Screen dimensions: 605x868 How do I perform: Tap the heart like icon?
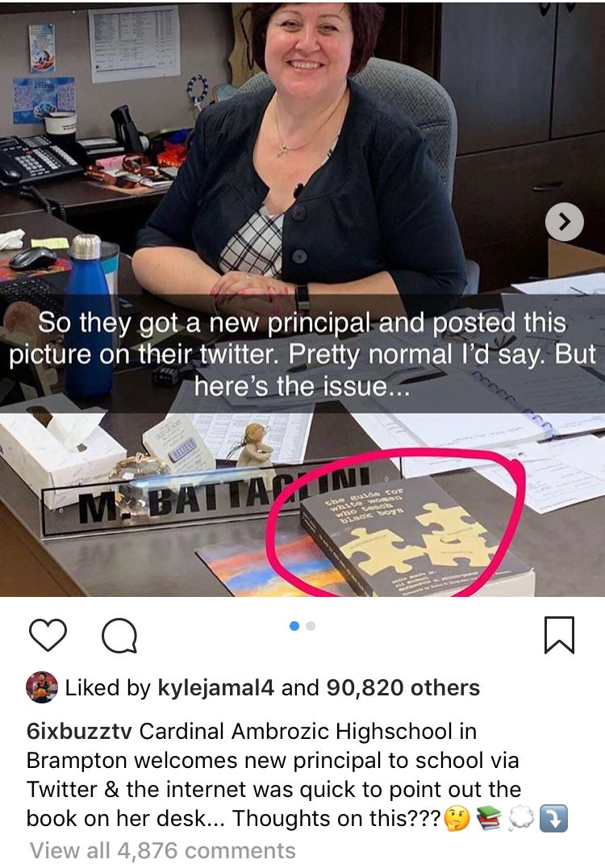coord(48,635)
